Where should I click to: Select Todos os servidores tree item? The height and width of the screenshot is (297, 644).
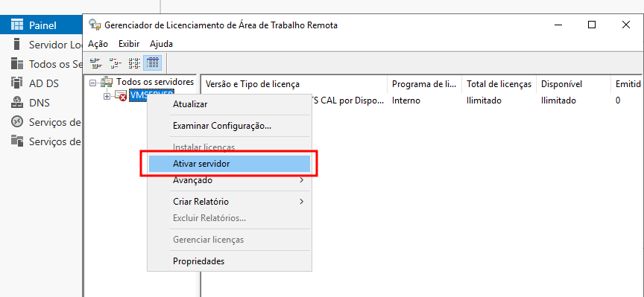coord(155,81)
